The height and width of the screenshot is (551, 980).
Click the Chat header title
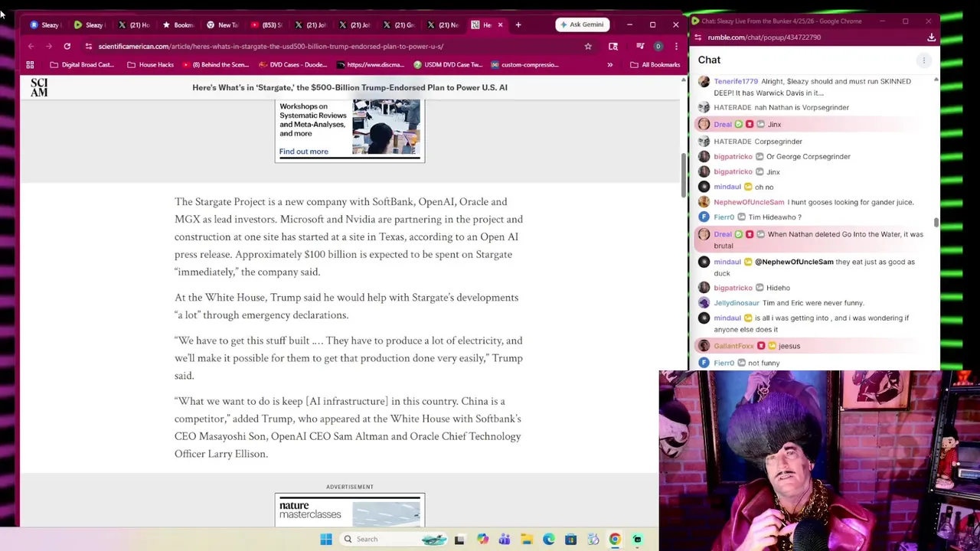(x=709, y=60)
